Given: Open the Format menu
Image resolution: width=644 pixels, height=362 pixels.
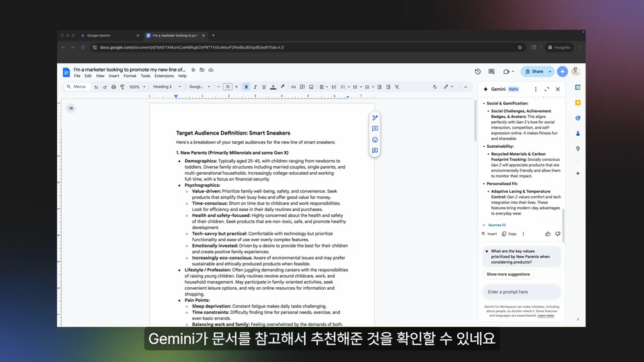Looking at the screenshot, I should click(x=130, y=76).
